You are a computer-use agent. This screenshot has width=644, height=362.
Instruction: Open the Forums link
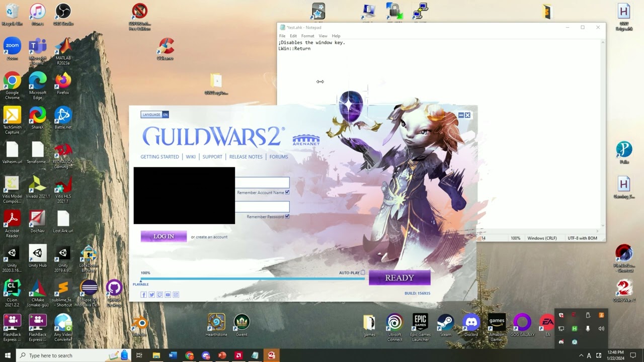pos(279,157)
